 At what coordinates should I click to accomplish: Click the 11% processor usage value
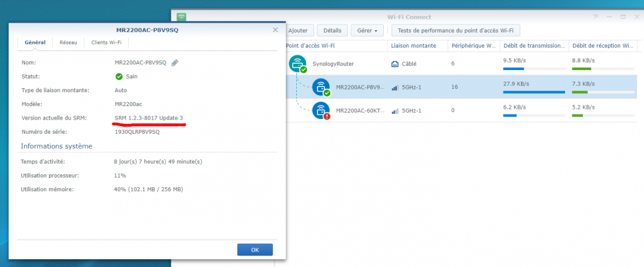pos(120,176)
